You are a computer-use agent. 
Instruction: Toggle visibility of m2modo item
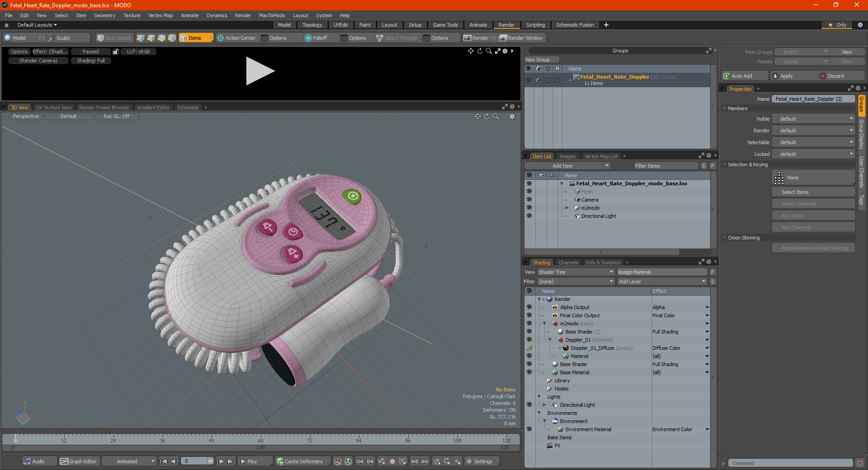[529, 208]
